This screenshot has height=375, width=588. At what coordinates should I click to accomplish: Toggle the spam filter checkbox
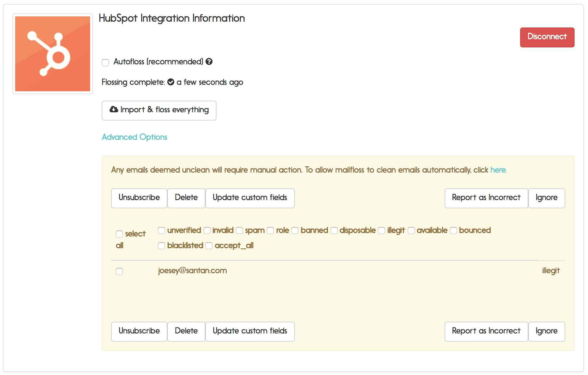point(239,230)
